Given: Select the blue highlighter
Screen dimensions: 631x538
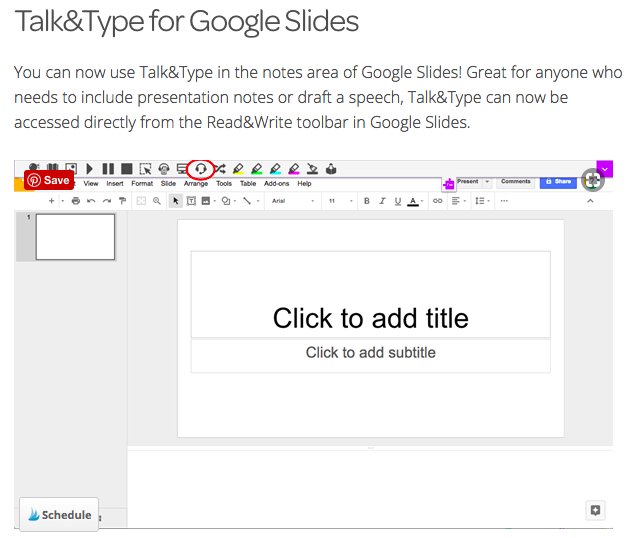Looking at the screenshot, I should coord(275,169).
